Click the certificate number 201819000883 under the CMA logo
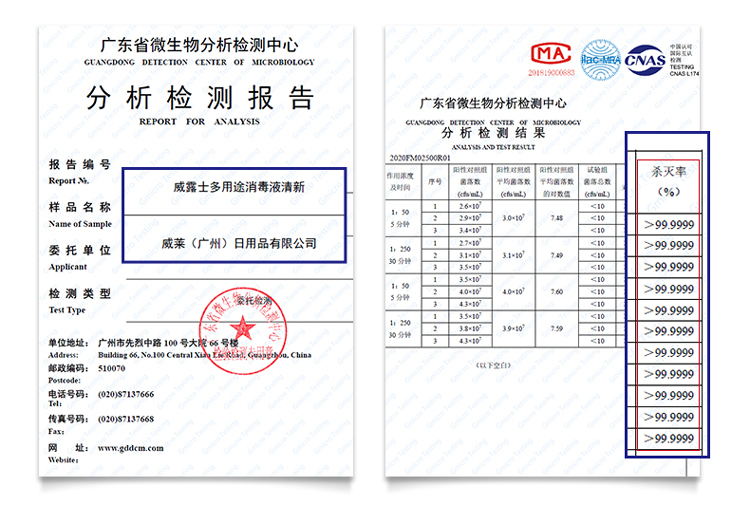This screenshot has height=524, width=750. click(x=551, y=72)
